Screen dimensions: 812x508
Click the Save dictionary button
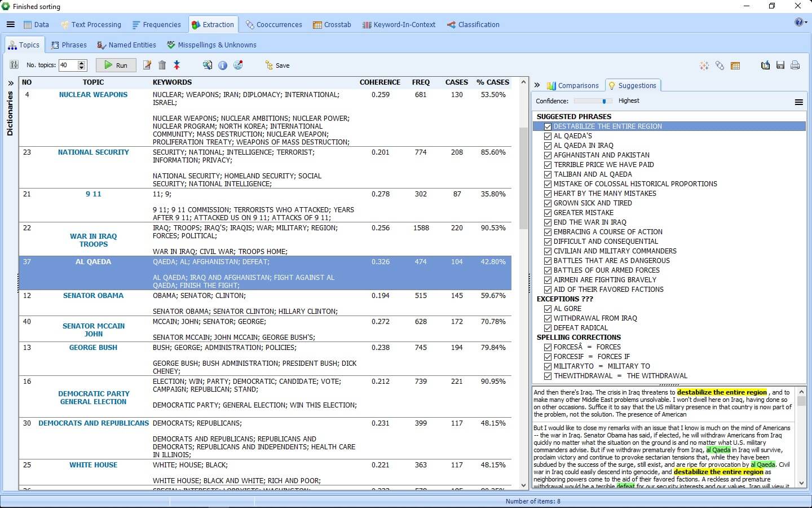(x=277, y=65)
